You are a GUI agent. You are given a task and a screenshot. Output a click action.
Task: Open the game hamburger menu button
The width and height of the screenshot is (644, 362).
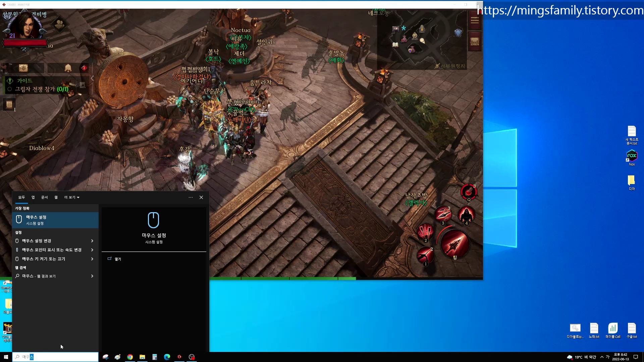pyautogui.click(x=475, y=21)
